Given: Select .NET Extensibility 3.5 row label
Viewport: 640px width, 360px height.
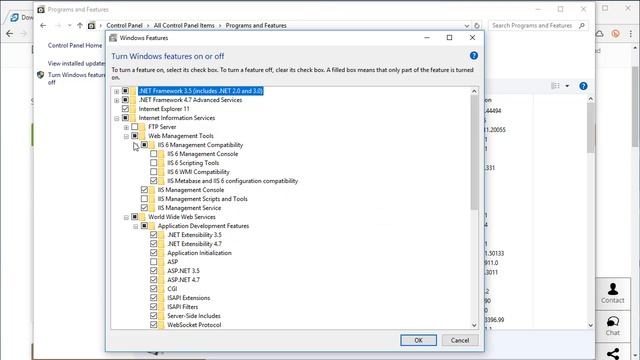Looking at the screenshot, I should (x=194, y=235).
